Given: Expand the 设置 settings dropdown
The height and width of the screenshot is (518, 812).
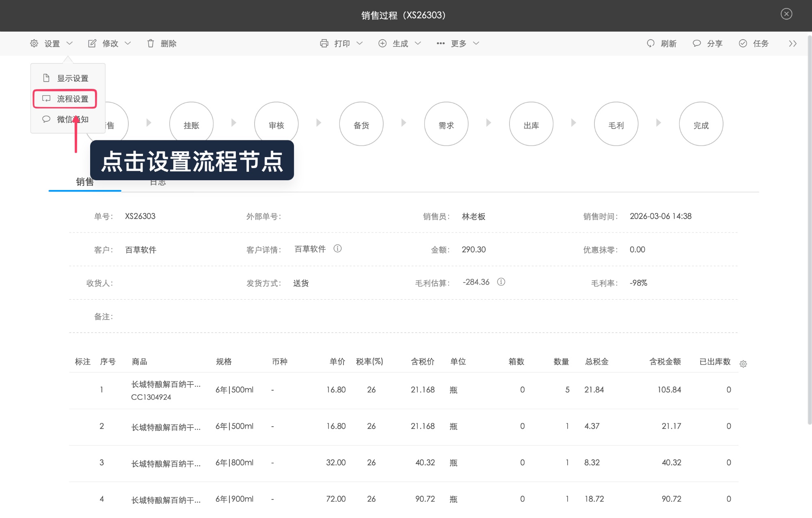Looking at the screenshot, I should [x=52, y=43].
